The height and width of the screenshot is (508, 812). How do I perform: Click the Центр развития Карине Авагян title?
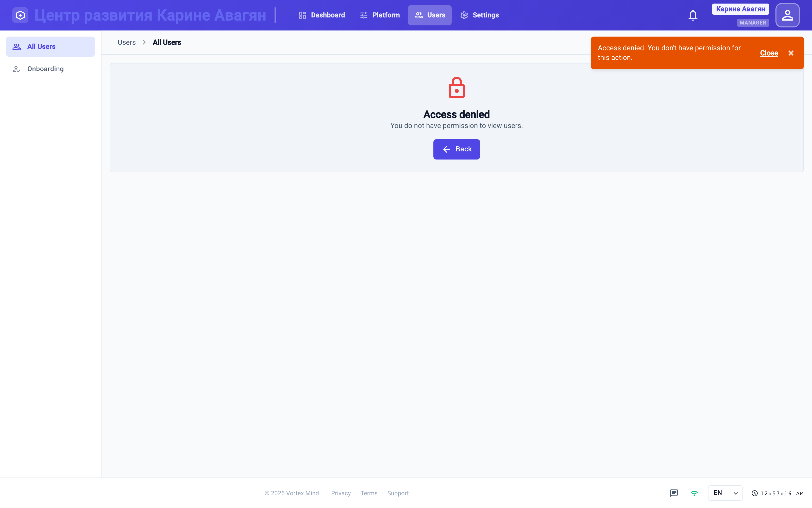(150, 15)
